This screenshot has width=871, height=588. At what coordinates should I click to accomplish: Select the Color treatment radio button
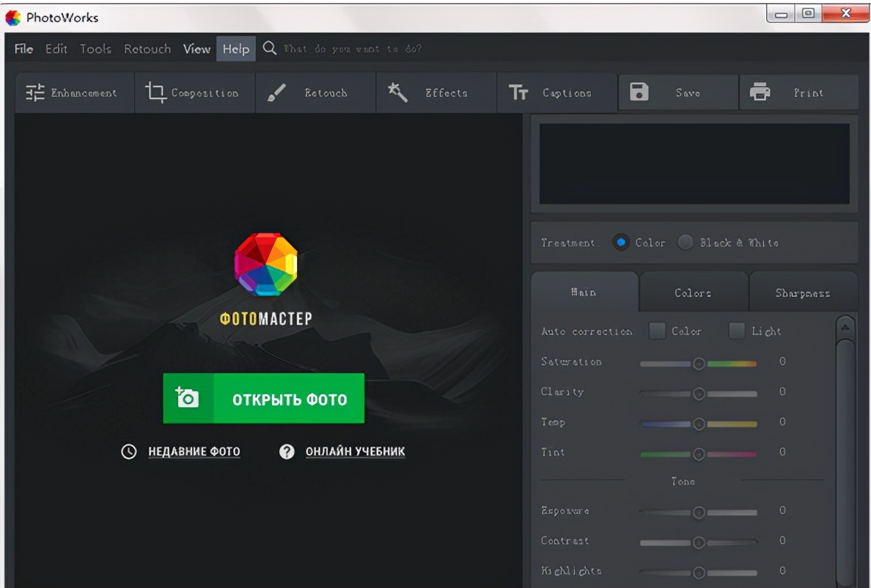(x=621, y=242)
